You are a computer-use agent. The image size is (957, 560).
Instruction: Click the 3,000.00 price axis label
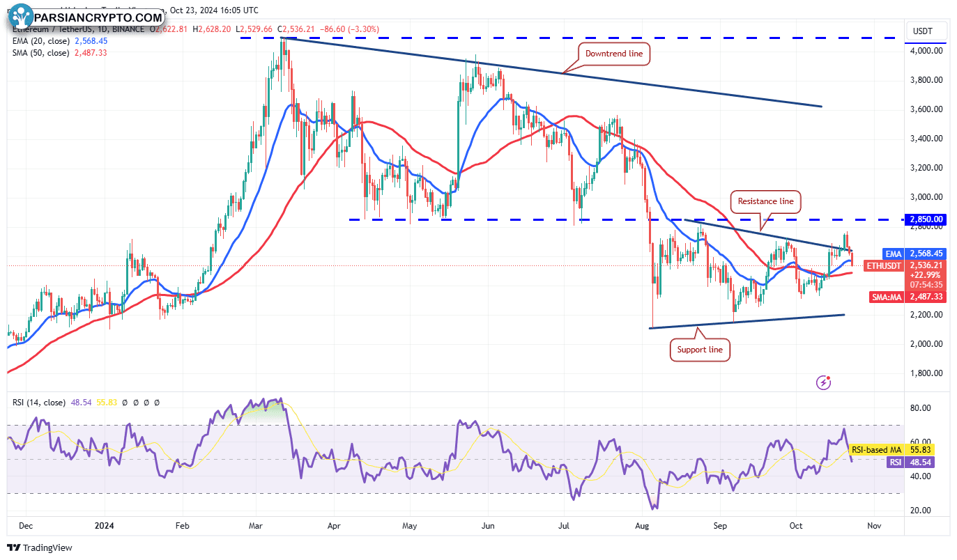click(926, 197)
